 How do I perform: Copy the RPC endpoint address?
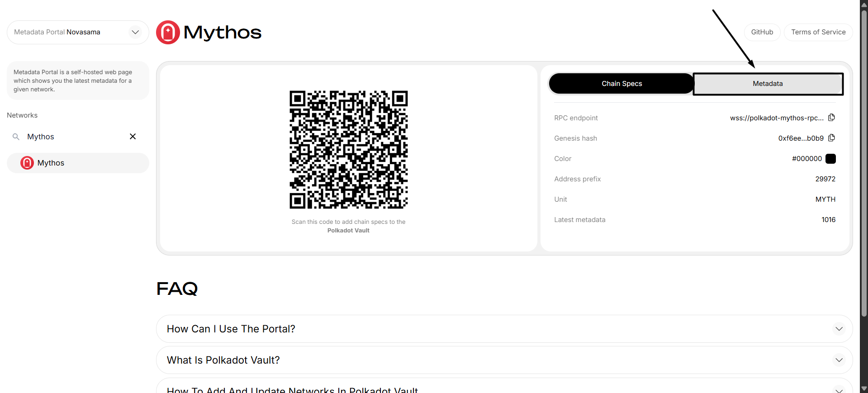(831, 118)
